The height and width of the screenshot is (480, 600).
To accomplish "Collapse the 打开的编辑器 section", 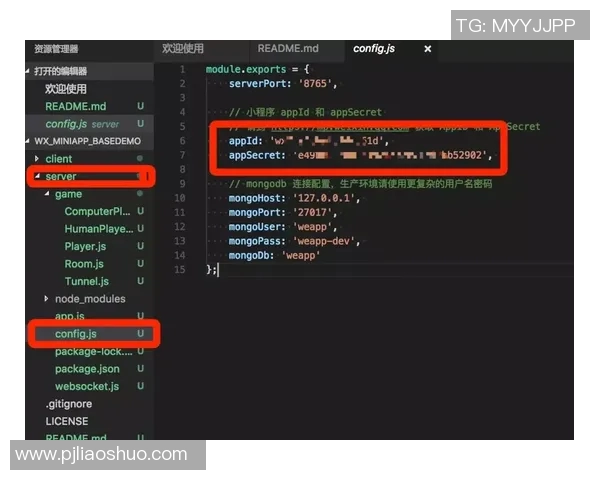I will 60,71.
